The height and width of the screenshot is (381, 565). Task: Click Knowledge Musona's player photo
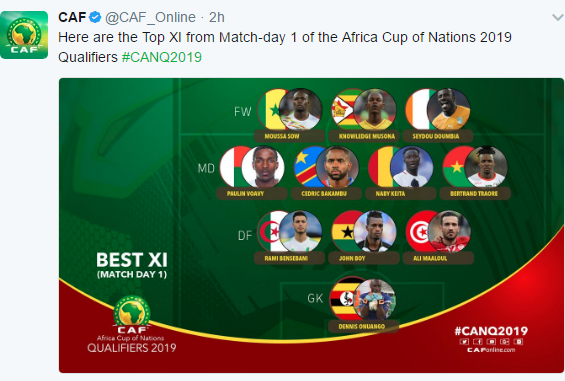[x=375, y=109]
